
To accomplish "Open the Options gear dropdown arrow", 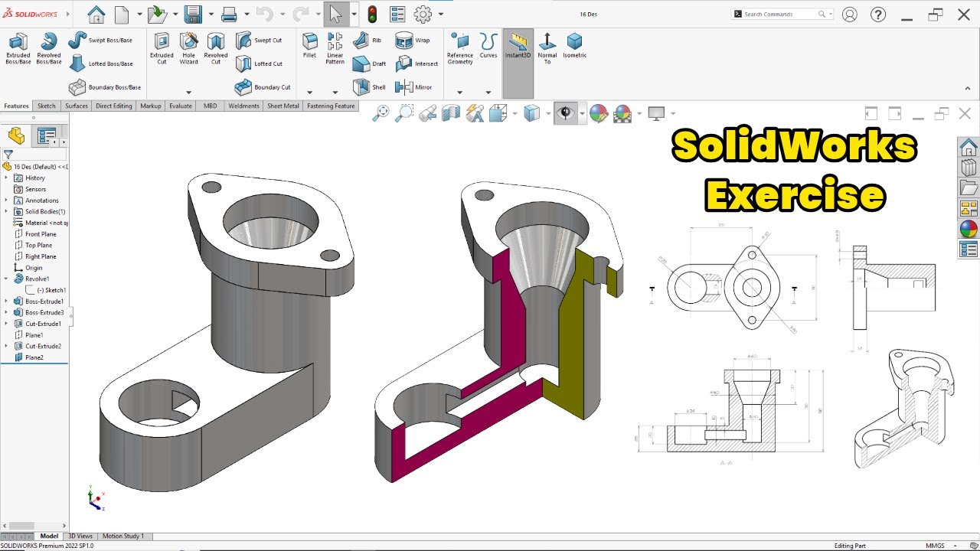I will [441, 15].
